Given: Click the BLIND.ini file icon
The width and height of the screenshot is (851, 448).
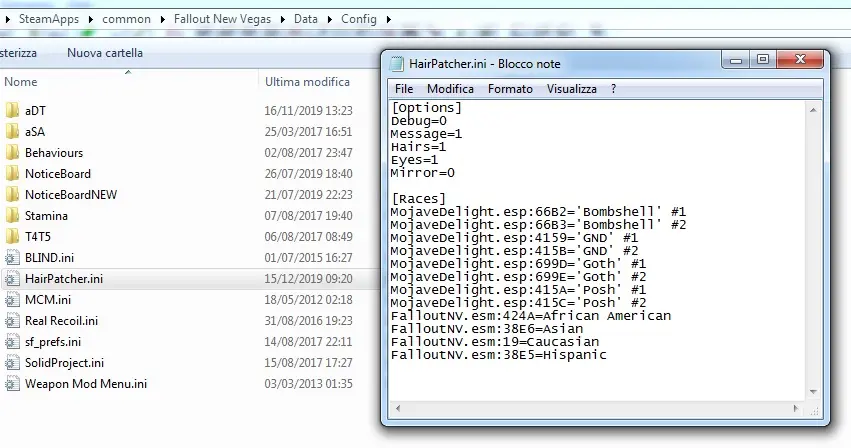Looking at the screenshot, I should (x=12, y=257).
